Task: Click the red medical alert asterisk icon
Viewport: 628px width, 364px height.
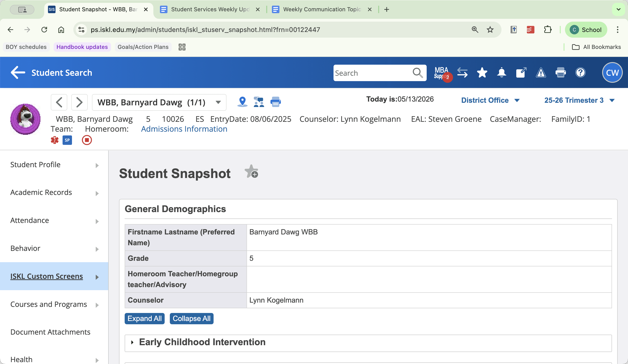Action: click(55, 140)
